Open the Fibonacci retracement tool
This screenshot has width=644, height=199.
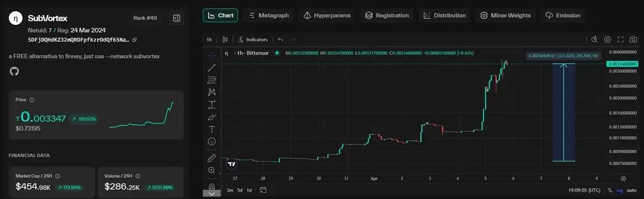(211, 80)
